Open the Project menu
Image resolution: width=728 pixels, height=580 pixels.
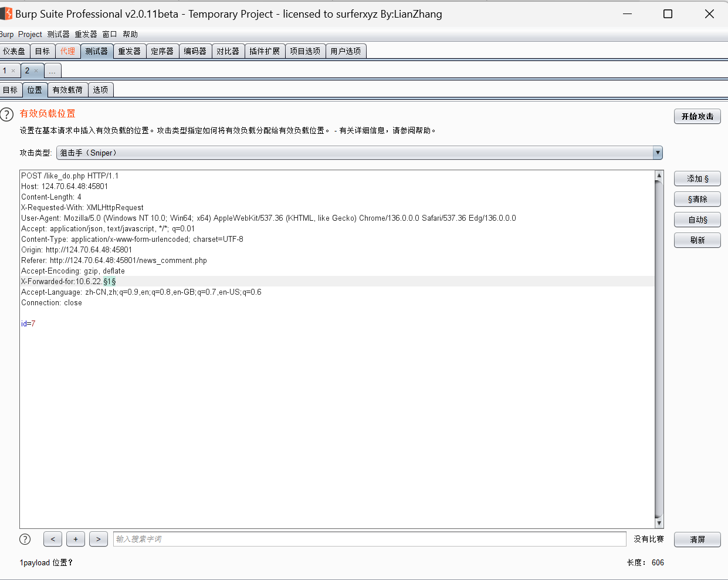30,34
